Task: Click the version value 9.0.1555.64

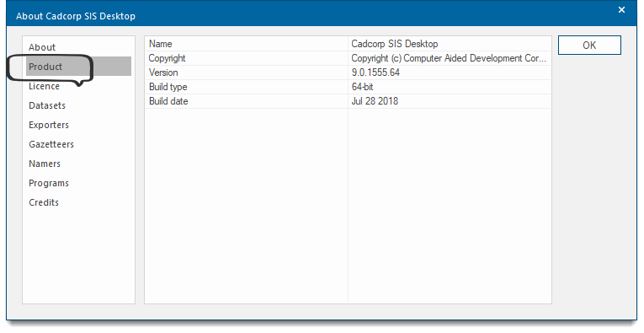Action: [375, 73]
